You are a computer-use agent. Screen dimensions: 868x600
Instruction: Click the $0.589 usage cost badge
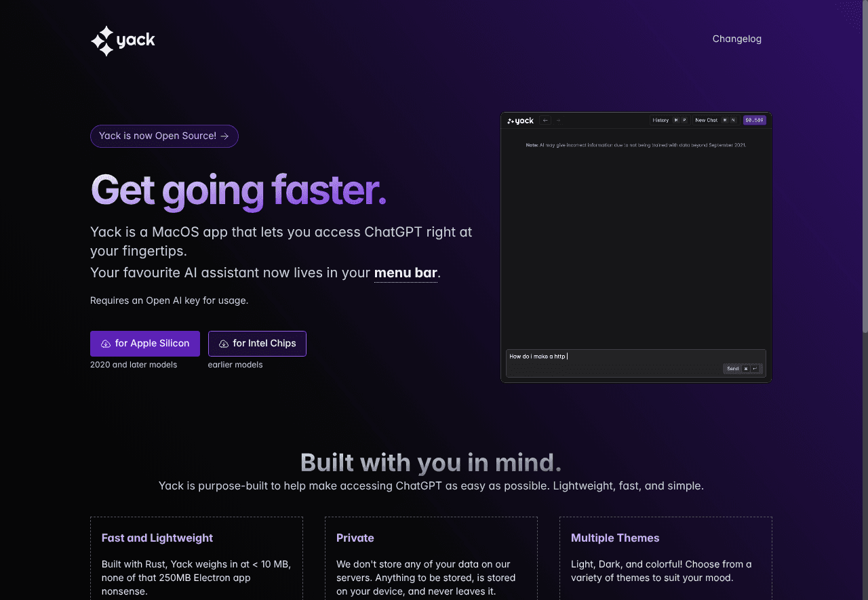pos(754,120)
